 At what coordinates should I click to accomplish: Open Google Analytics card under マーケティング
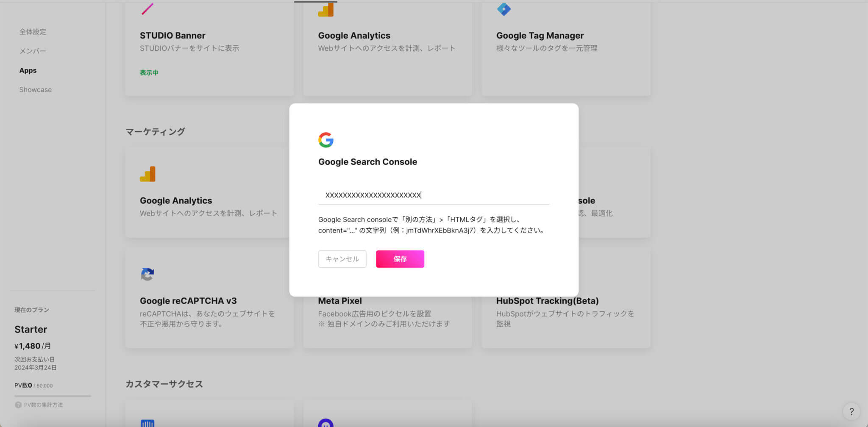pos(176,200)
